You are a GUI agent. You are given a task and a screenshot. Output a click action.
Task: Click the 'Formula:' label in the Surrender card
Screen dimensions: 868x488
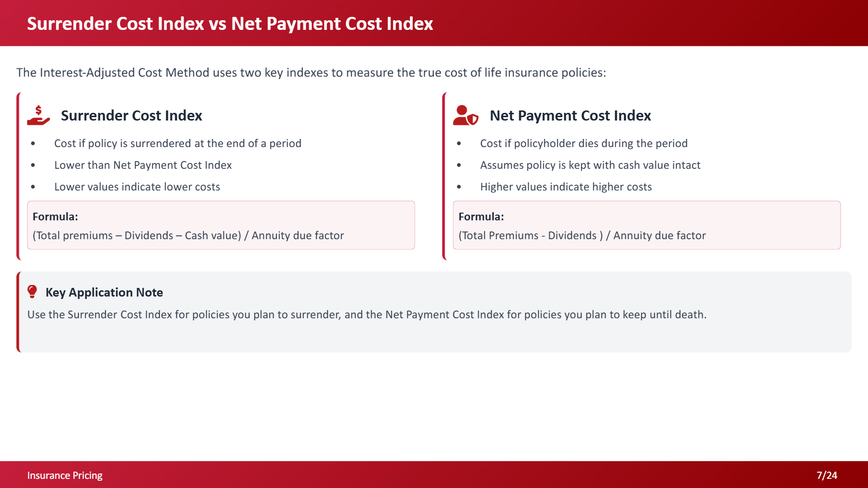[x=55, y=217]
